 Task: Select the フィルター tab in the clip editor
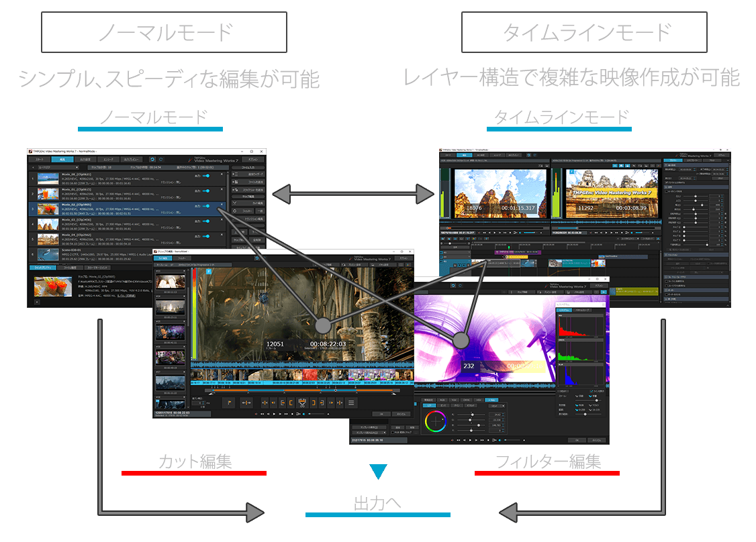coord(183,258)
